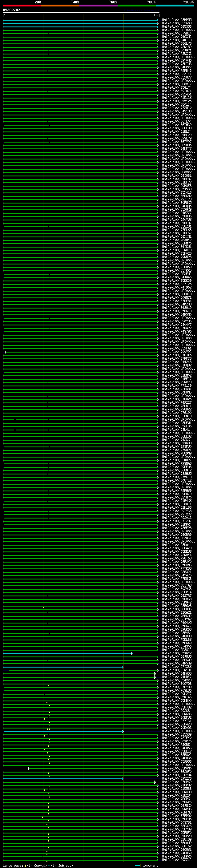
Task: Select the UniRef100_A7EYA0 label
Action: point(177,687)
